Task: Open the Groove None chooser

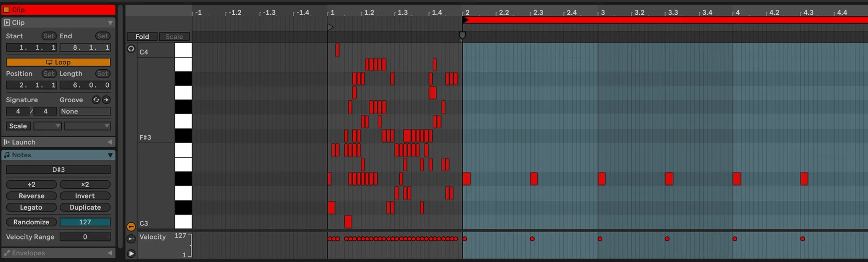Action: tap(85, 111)
